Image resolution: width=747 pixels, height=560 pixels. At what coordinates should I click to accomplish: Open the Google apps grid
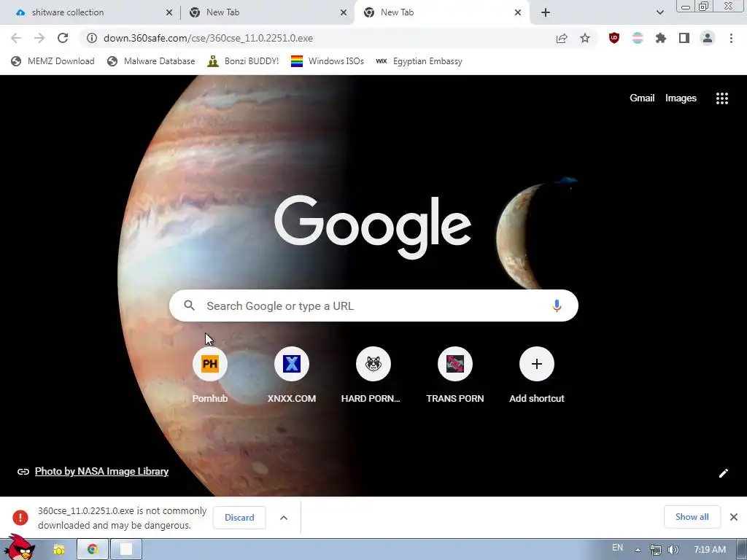tap(721, 98)
